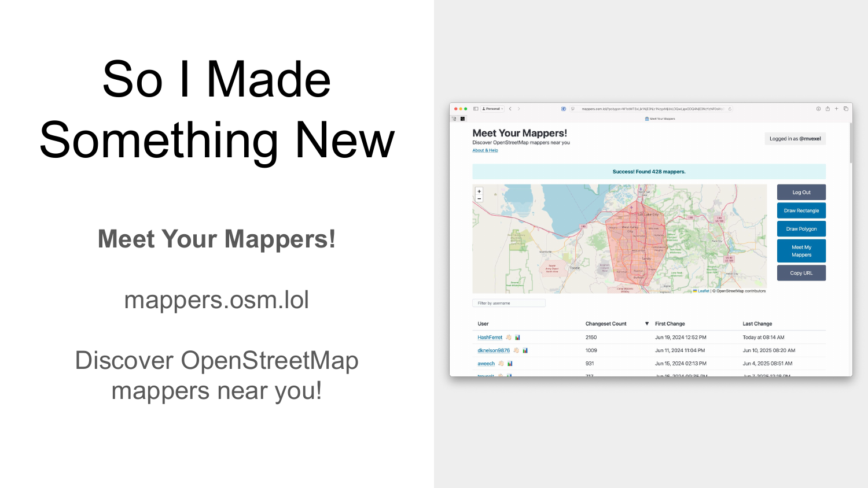Select the Meet Your Mappers tab

coord(660,119)
